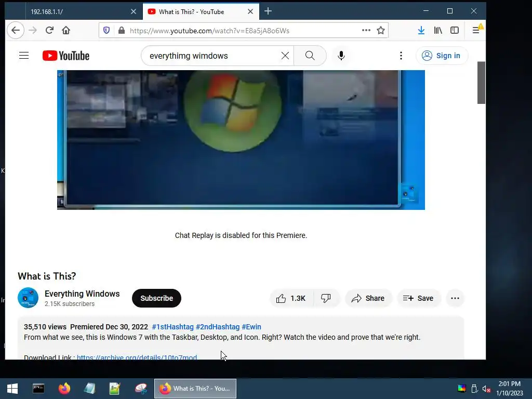Go to YouTube home via logo
This screenshot has width=532, height=399.
pos(66,56)
